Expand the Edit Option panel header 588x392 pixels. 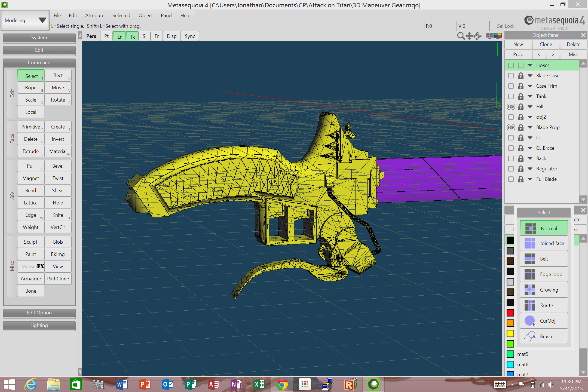[39, 313]
